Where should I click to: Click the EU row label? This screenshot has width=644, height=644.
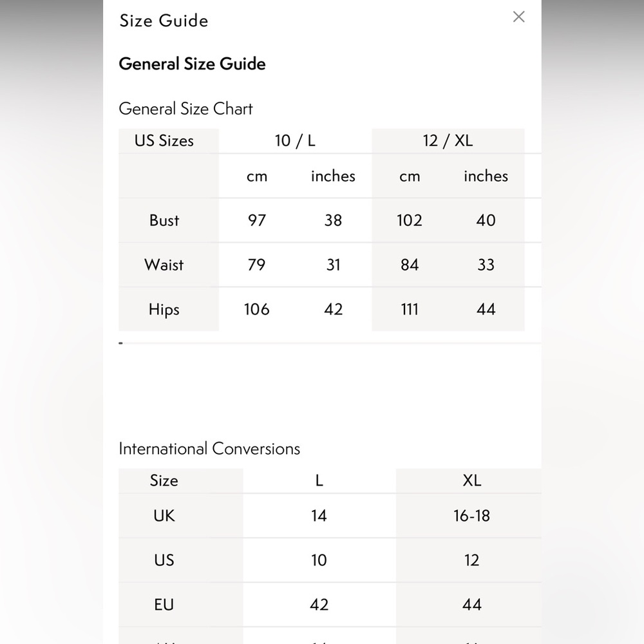pos(164,605)
